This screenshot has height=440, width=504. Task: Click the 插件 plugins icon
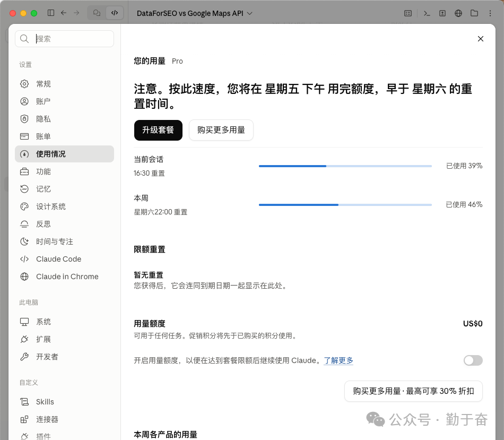[24, 437]
